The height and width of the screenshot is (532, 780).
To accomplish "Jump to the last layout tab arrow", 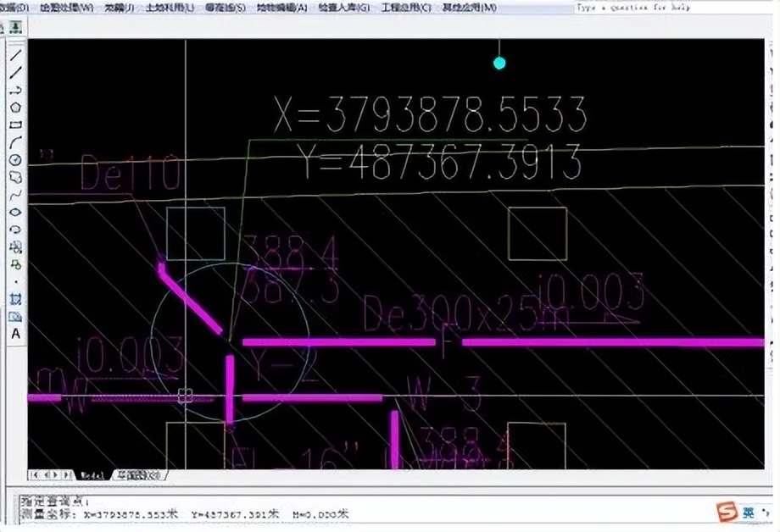I will [66, 475].
